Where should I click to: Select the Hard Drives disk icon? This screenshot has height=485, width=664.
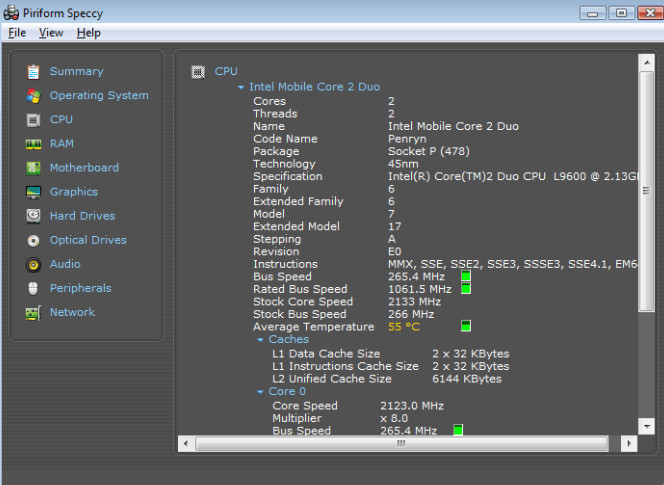click(x=33, y=216)
